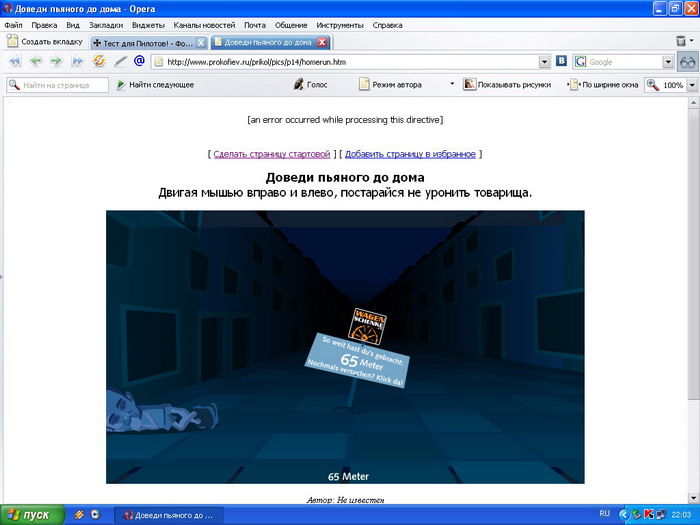This screenshot has width=700, height=525.
Task: Open the zoom percentage 100% dropdown
Action: (x=692, y=85)
